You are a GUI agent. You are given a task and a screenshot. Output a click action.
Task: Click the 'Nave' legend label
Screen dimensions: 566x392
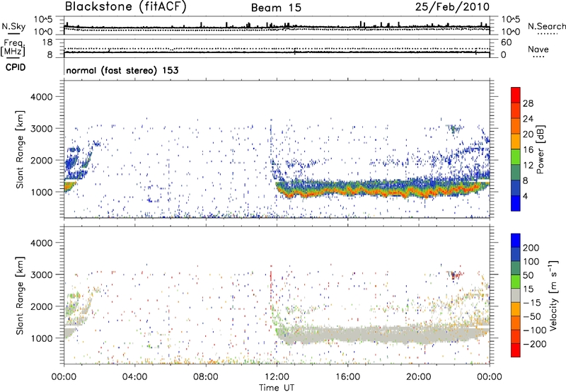(x=538, y=49)
